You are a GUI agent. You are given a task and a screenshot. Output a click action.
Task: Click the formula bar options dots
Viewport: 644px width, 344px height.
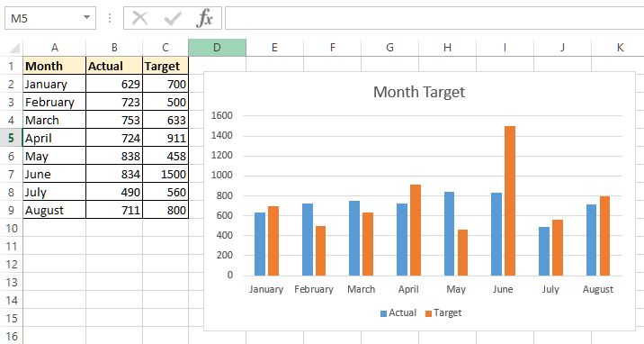coord(110,18)
